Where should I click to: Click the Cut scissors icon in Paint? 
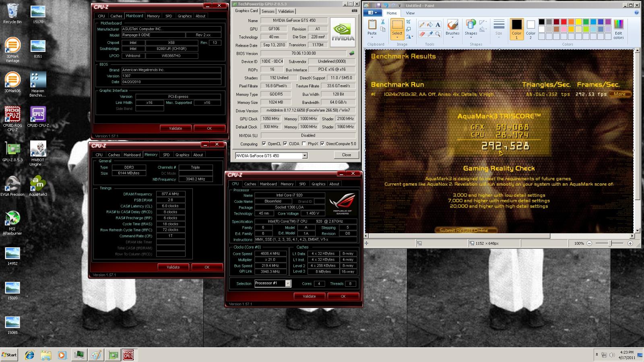(383, 22)
